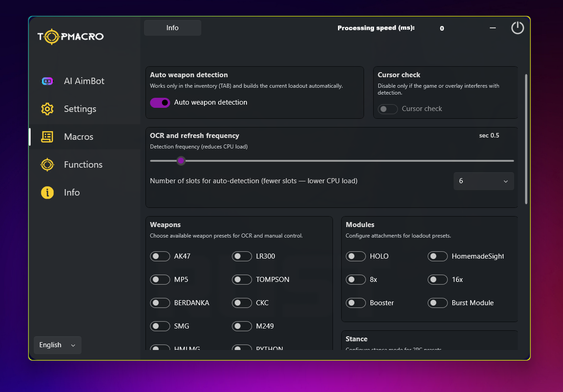Click the 'Stance' section heading
Viewport: 563px width, 392px height.
356,339
